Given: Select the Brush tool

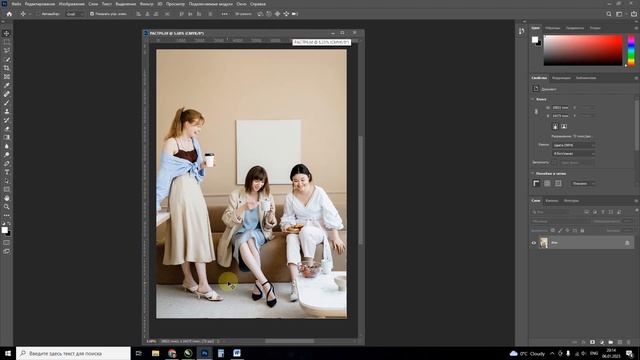Looking at the screenshot, I should click(7, 102).
